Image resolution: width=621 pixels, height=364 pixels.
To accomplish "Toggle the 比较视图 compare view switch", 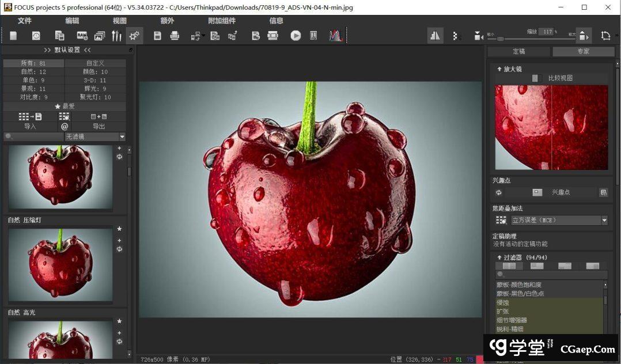I will pyautogui.click(x=536, y=78).
